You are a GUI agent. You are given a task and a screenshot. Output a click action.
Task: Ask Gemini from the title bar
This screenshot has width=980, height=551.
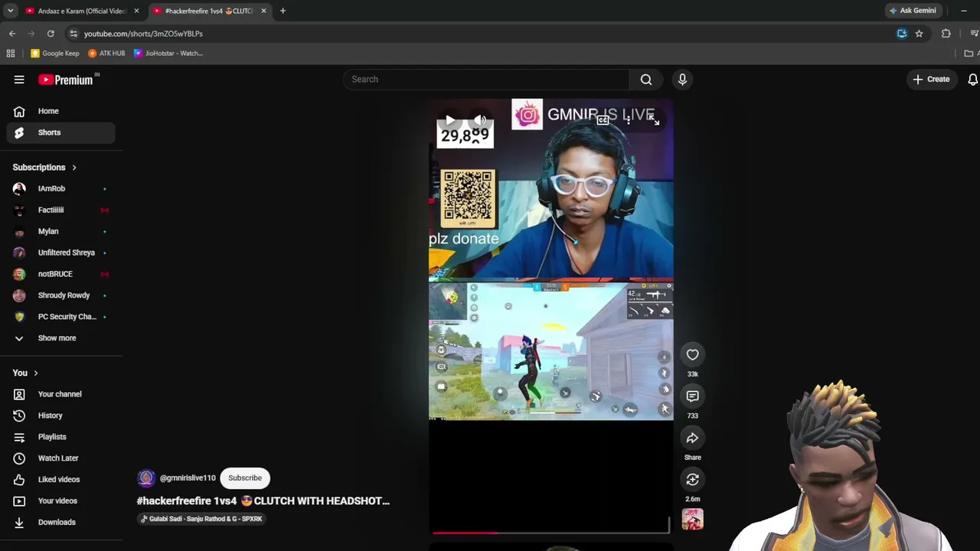click(x=912, y=11)
